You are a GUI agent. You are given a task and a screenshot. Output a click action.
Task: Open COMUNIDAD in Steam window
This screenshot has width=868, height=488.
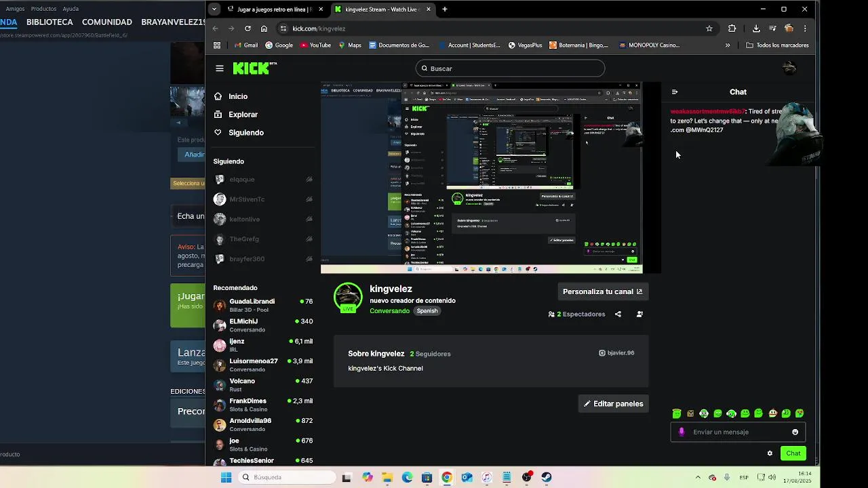tap(107, 22)
